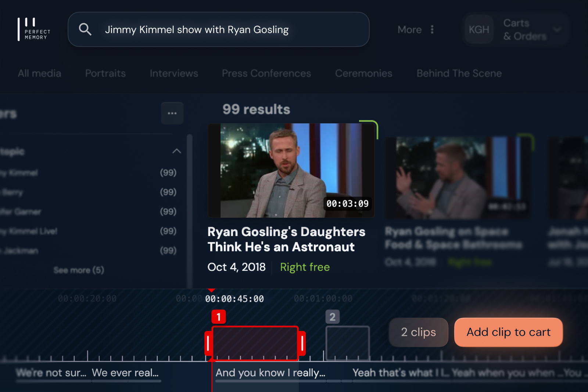
Task: Click Add clip to cart button
Action: click(509, 332)
